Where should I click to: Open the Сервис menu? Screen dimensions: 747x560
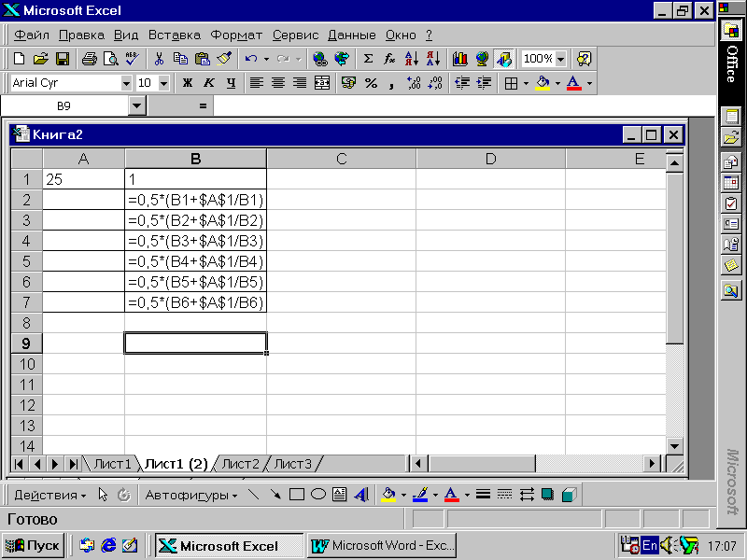[x=295, y=35]
